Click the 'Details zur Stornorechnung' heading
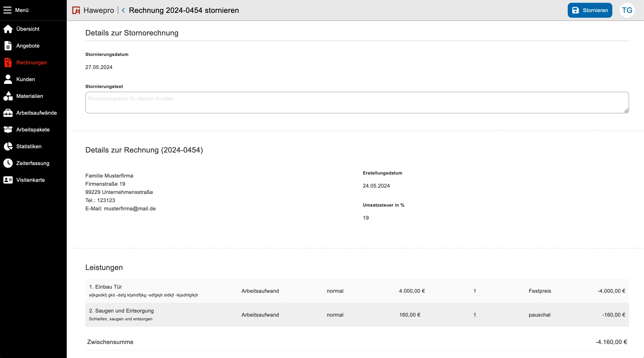Image resolution: width=644 pixels, height=358 pixels. [x=132, y=33]
